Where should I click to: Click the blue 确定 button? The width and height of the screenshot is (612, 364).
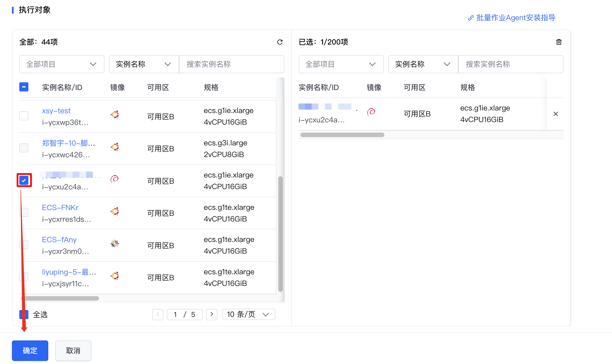(x=30, y=351)
